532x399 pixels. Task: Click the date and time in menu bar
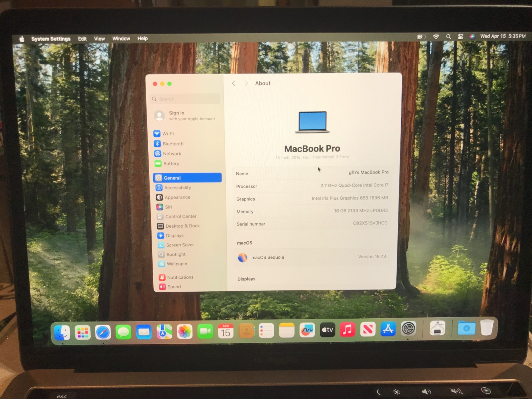pyautogui.click(x=503, y=36)
